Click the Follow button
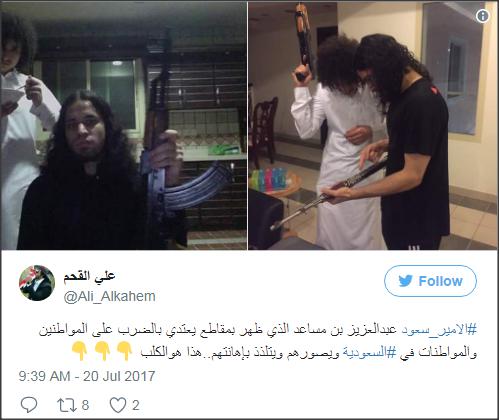This screenshot has height=420, width=499. tap(430, 281)
